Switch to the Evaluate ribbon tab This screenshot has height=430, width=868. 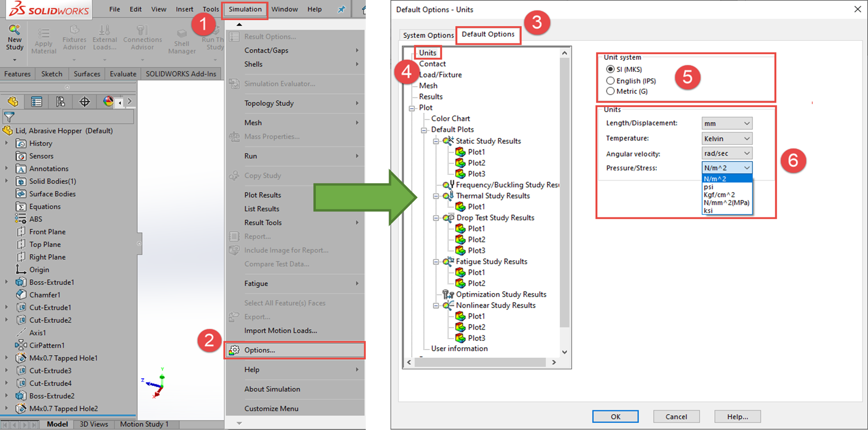point(123,74)
